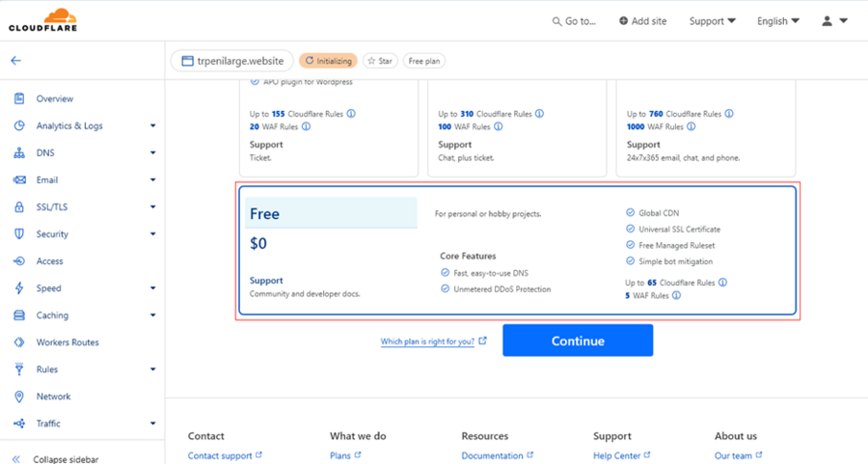Star the trpenilarge.website site
This screenshot has height=464, width=868.
click(x=380, y=61)
